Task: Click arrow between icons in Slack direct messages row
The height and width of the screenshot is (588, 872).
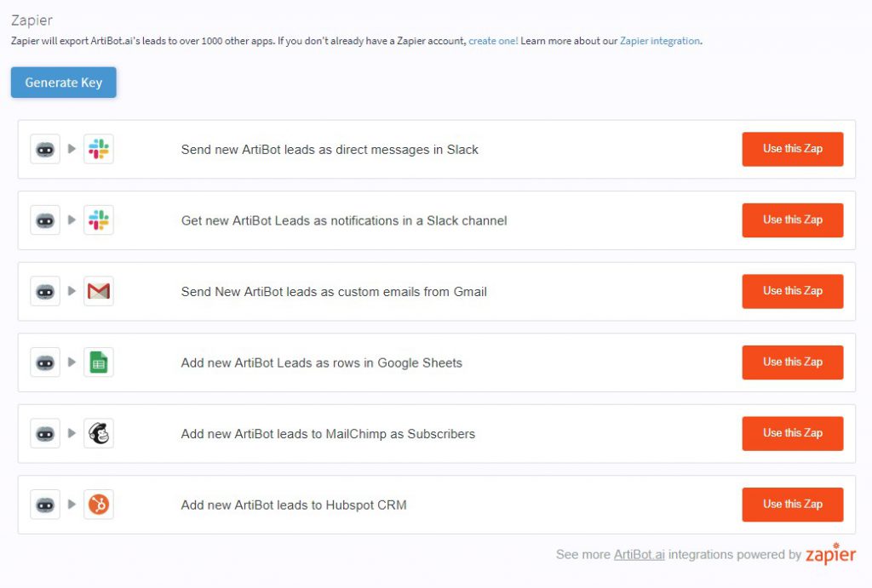Action: 72,149
